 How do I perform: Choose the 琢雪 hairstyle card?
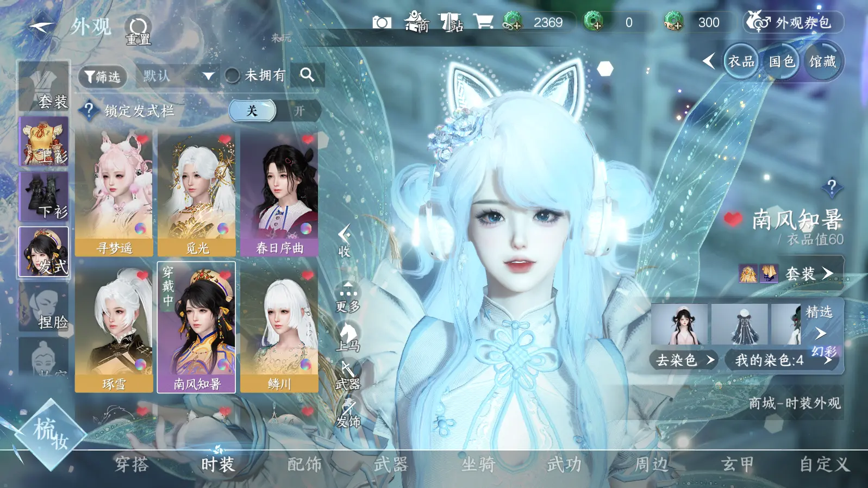(x=114, y=328)
